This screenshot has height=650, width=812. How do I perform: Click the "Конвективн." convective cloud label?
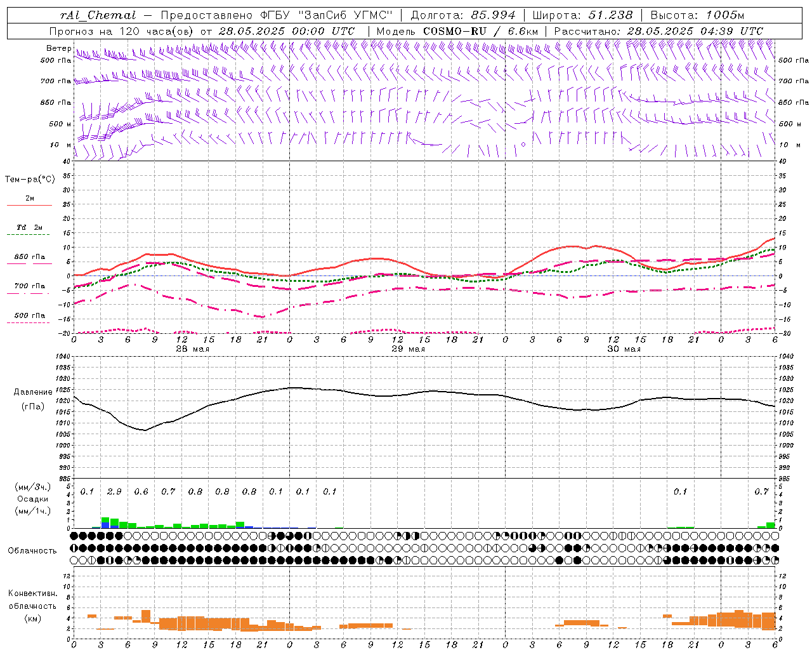32,594
